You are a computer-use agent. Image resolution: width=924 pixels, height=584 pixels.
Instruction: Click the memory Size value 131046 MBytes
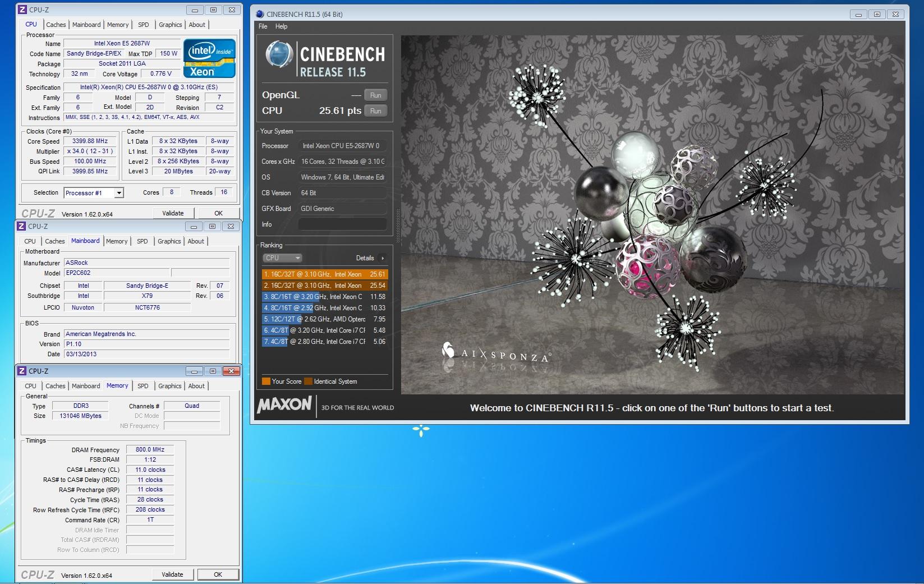coord(80,416)
